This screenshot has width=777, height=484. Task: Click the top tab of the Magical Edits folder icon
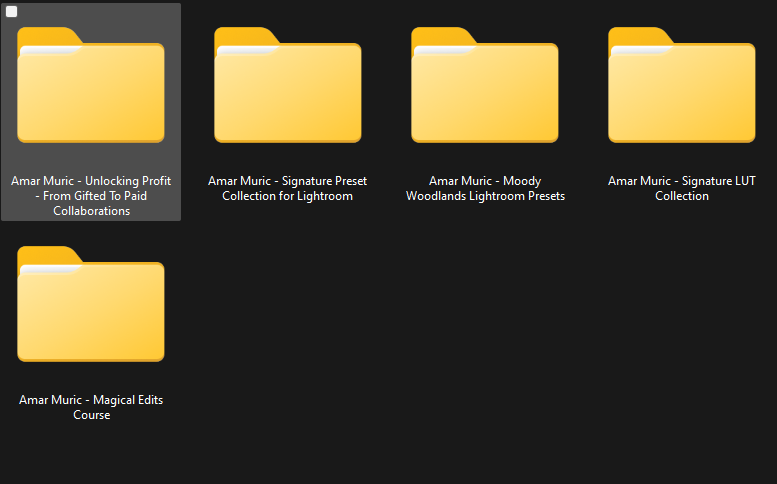click(x=47, y=253)
